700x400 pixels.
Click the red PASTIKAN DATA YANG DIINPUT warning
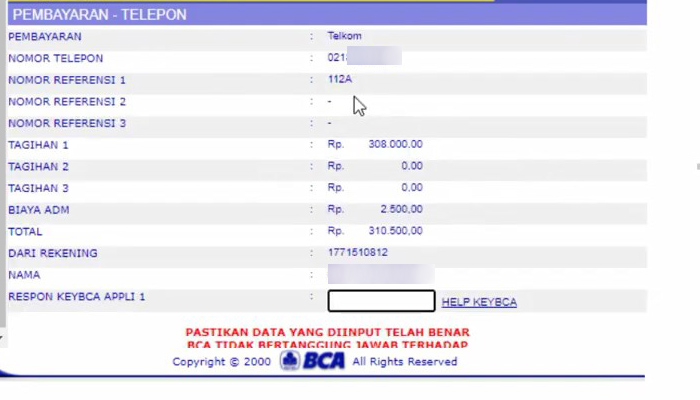(x=328, y=332)
